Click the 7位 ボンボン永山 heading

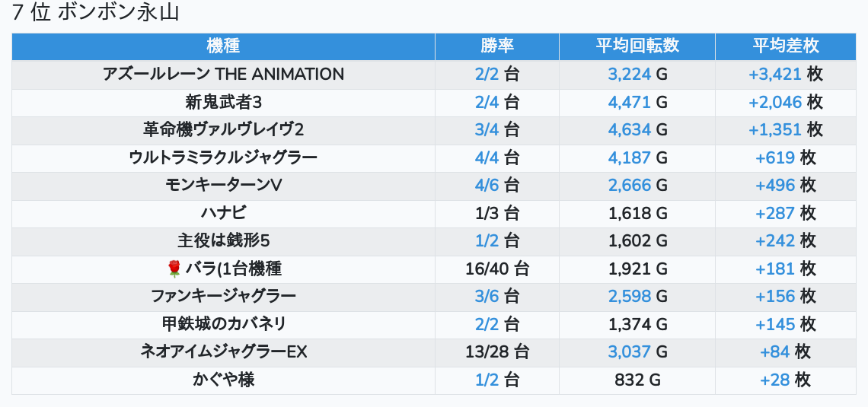tap(96, 13)
